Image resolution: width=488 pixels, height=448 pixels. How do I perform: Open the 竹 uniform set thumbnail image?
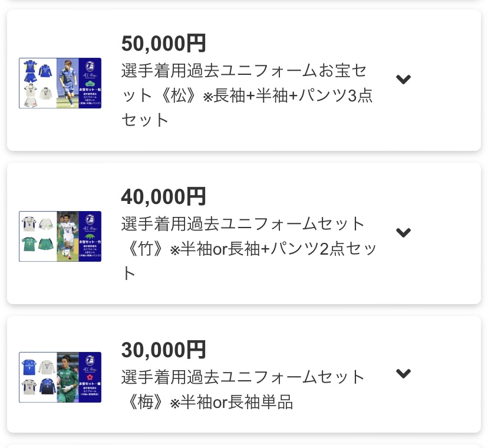60,236
